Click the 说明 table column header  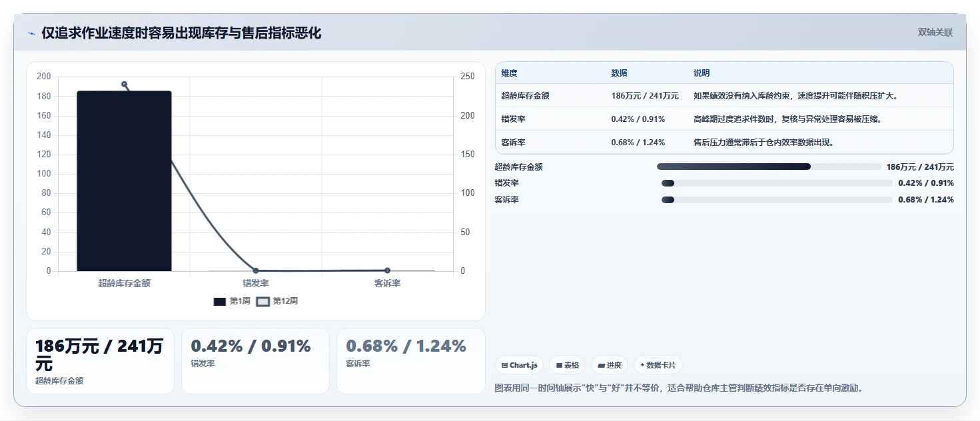[702, 73]
